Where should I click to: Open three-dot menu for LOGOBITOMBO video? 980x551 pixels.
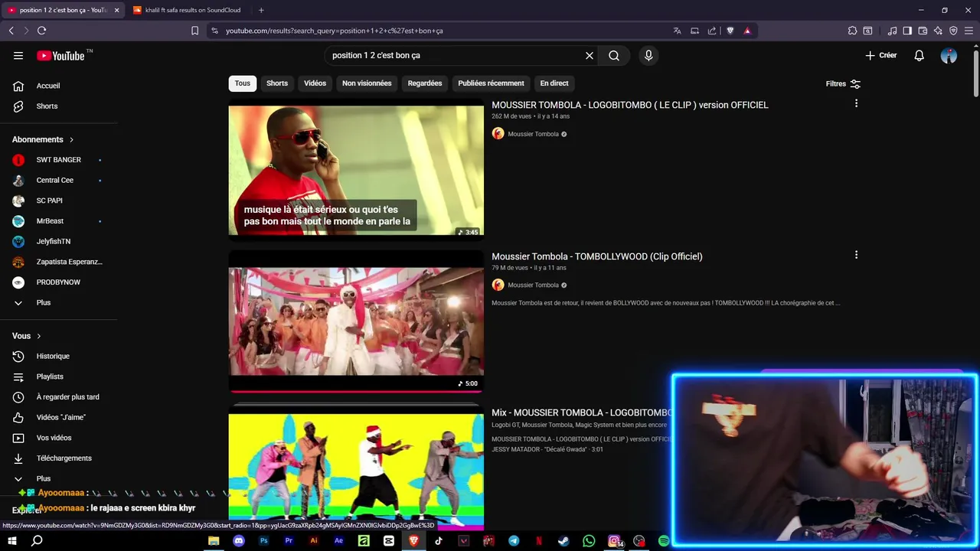tap(856, 103)
